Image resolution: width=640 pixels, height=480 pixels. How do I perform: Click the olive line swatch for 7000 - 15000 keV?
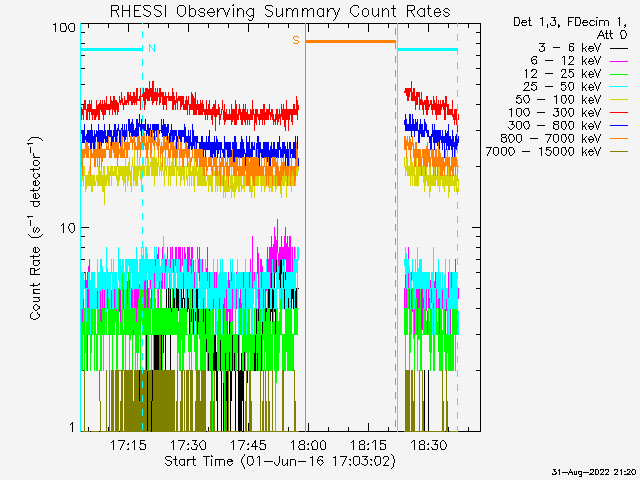[x=619, y=152]
